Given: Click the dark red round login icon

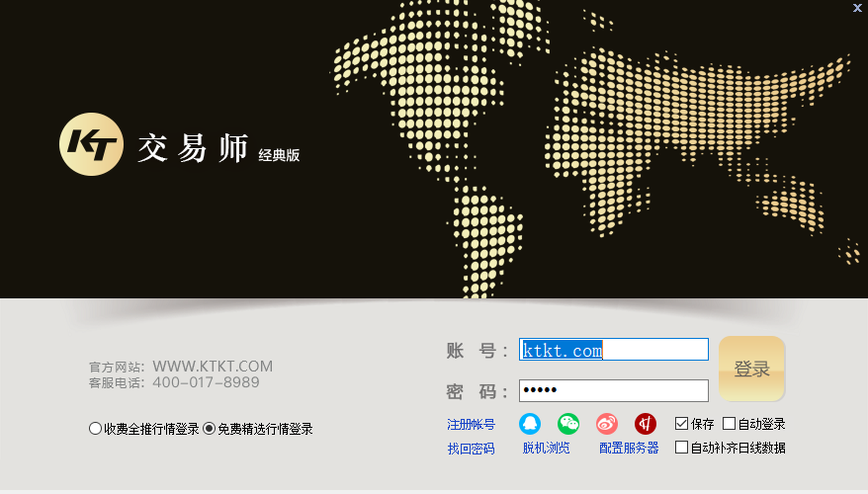Looking at the screenshot, I should (x=646, y=424).
